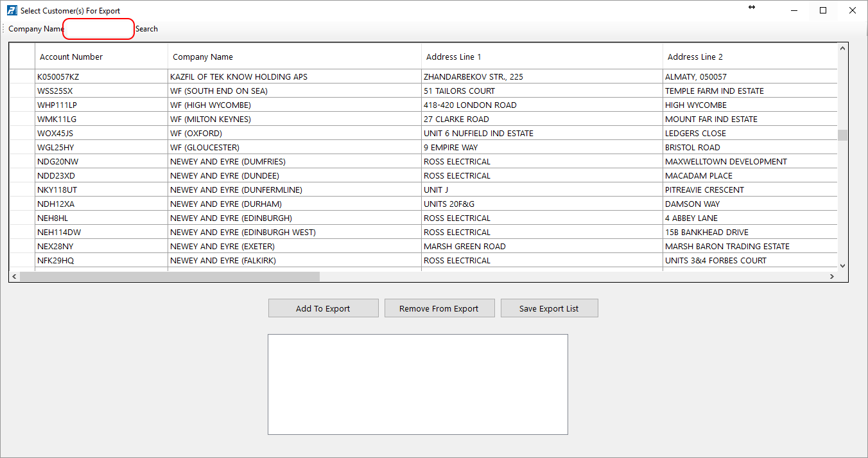Select account number NEH8HL

pyautogui.click(x=101, y=218)
